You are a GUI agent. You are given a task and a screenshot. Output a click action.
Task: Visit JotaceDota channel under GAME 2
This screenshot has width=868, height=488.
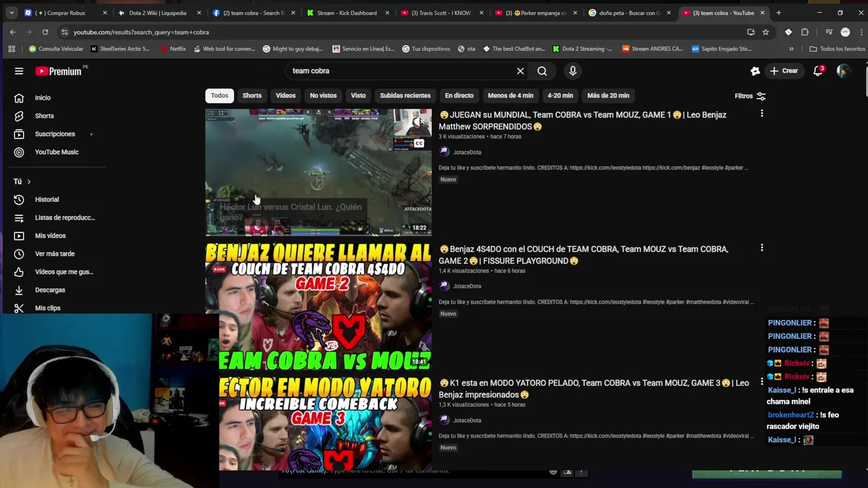pyautogui.click(x=467, y=287)
